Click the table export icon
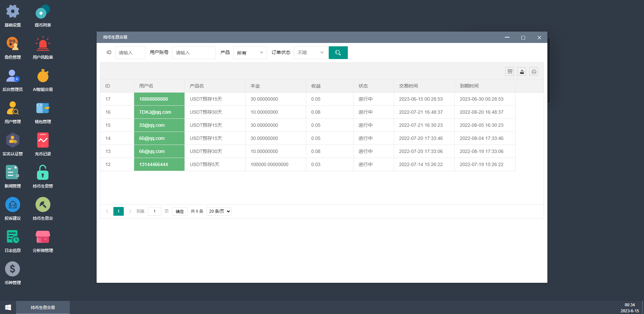The width and height of the screenshot is (644, 314). [x=522, y=71]
